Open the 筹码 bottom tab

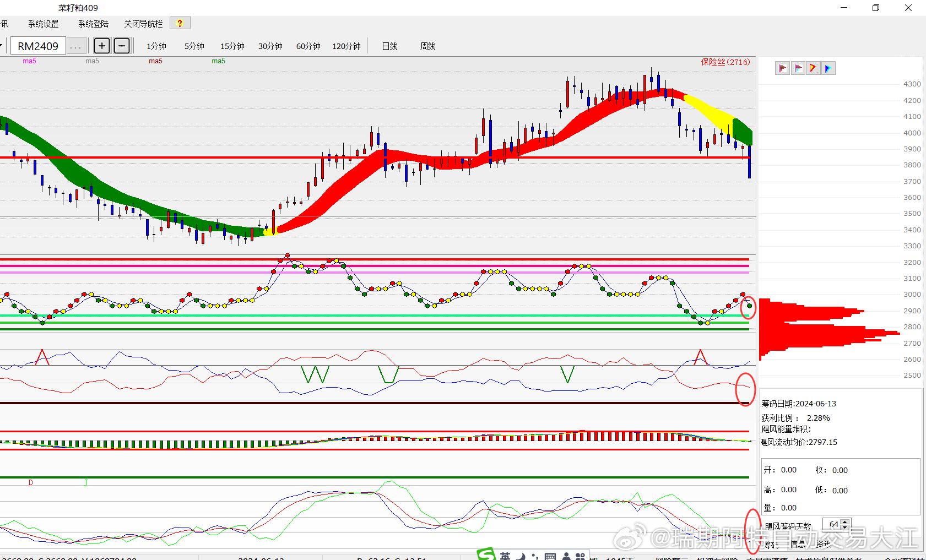click(772, 545)
